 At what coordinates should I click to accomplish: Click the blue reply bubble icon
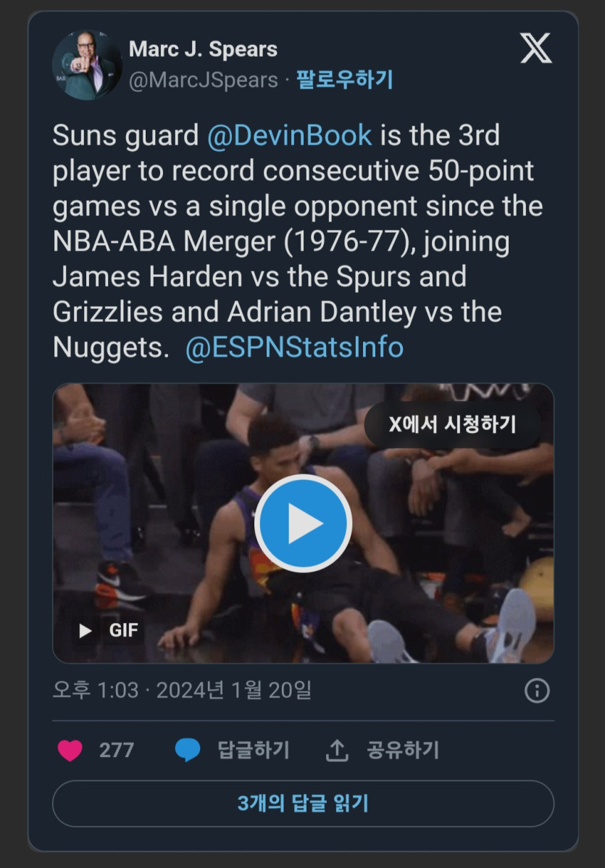(188, 750)
